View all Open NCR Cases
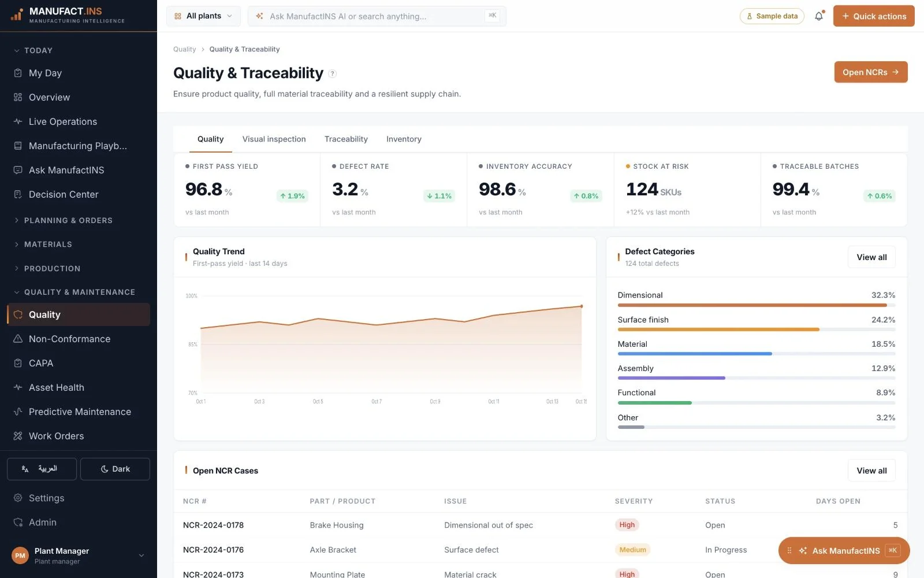The height and width of the screenshot is (578, 924). click(x=871, y=470)
